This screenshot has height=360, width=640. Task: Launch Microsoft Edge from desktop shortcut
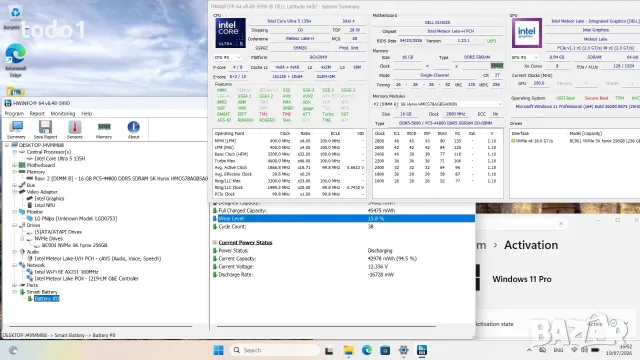click(x=15, y=60)
